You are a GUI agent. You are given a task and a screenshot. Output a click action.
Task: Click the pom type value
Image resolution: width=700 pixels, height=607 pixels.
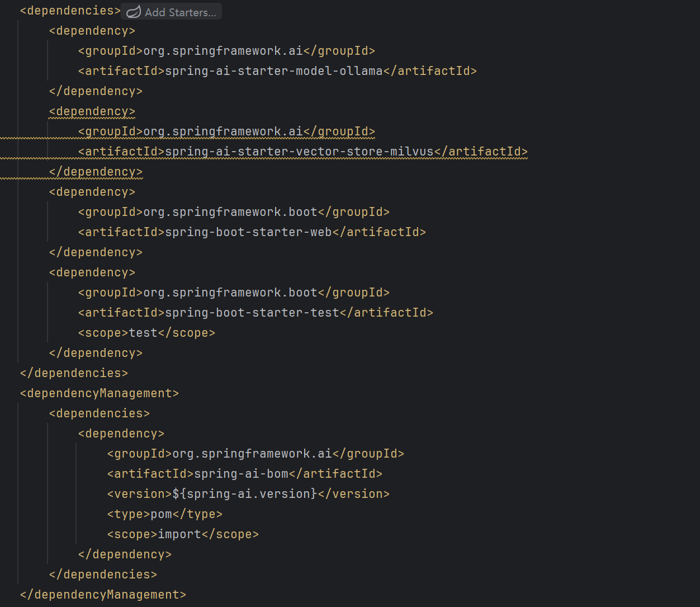point(161,514)
